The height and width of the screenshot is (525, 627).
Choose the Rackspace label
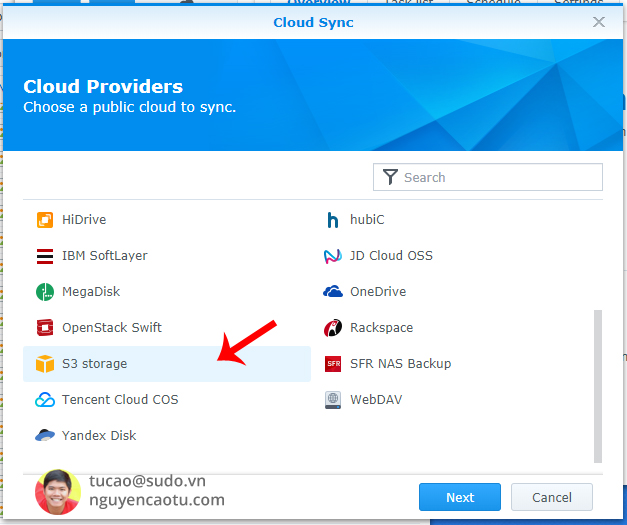(x=381, y=327)
